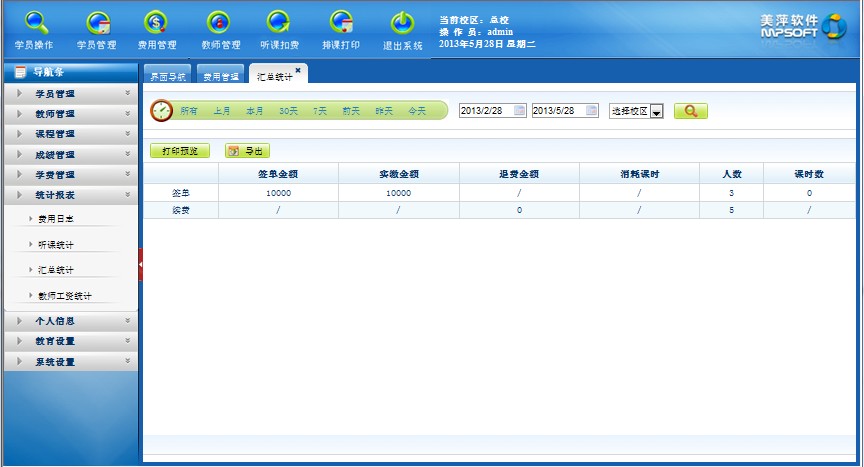The image size is (864, 467).
Task: Select the 本月 date range filter
Action: coord(255,111)
